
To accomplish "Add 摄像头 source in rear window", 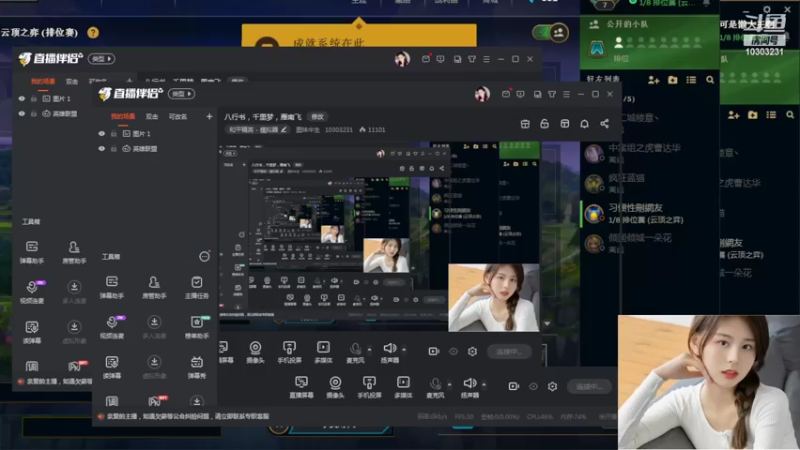I will (255, 352).
